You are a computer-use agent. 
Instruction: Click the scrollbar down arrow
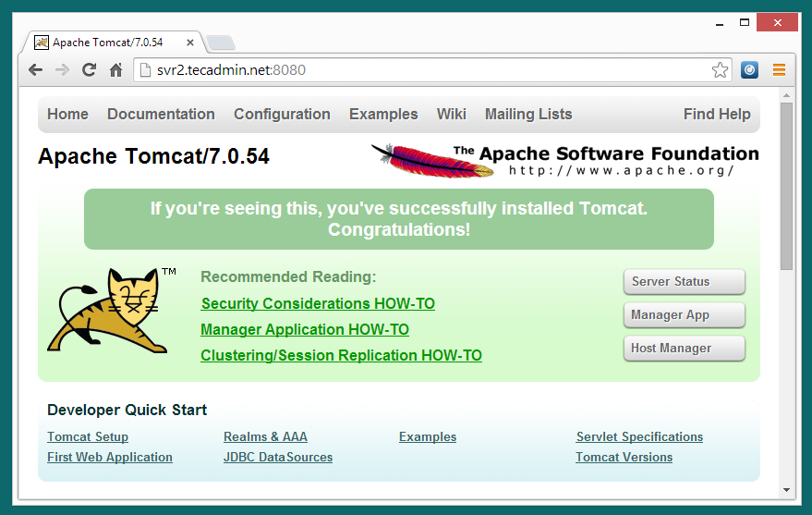pyautogui.click(x=787, y=490)
